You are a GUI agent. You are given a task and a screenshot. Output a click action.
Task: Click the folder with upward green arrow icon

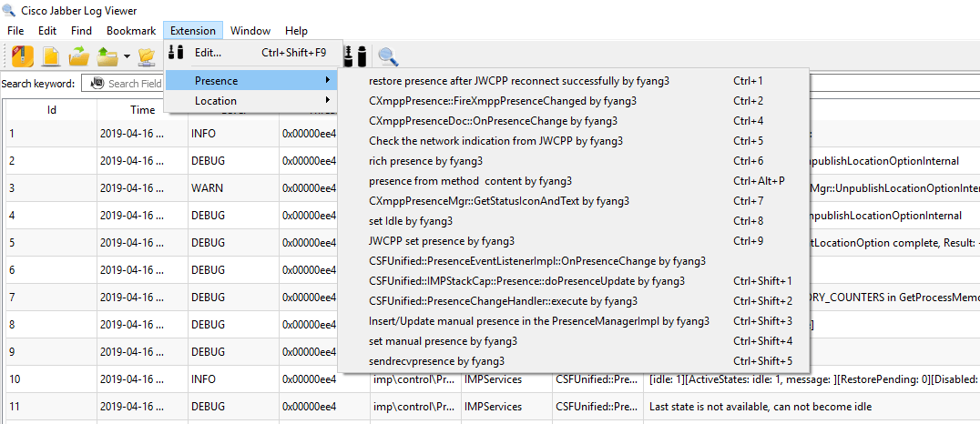108,56
